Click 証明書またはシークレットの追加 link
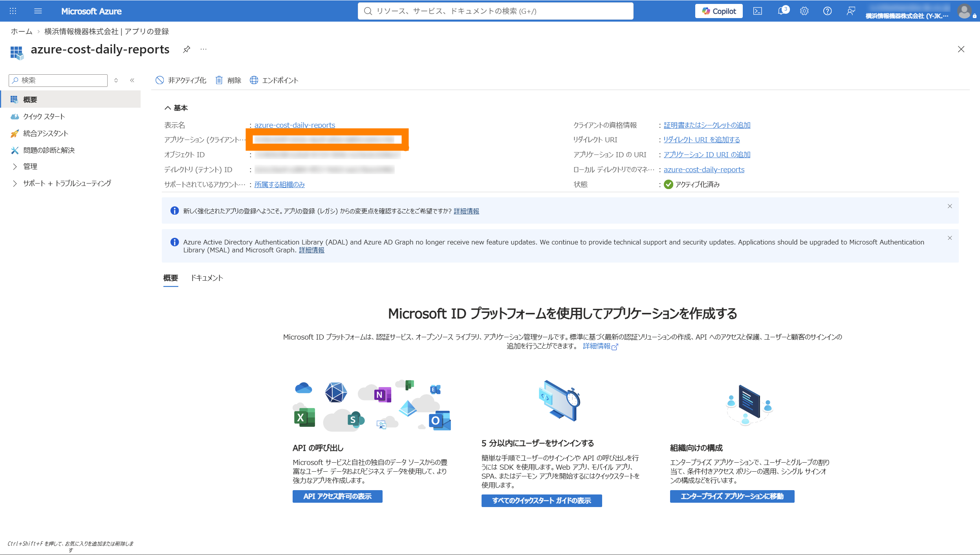Screen dimensions: 980x555 pos(707,125)
